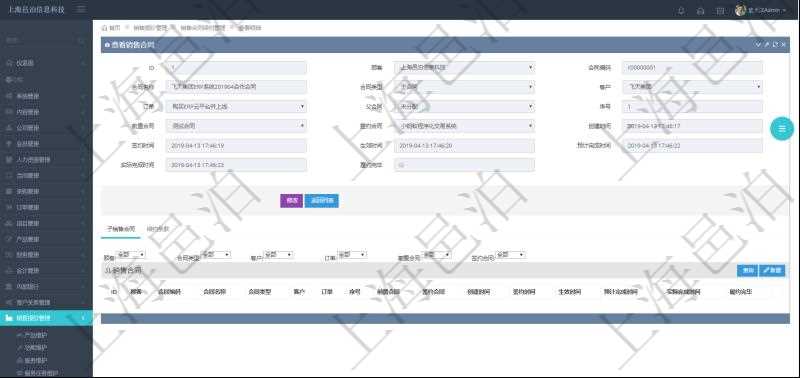Click the 新增 button with pencil icon
Image resolution: width=800 pixels, height=378 pixels.
pyautogui.click(x=772, y=271)
